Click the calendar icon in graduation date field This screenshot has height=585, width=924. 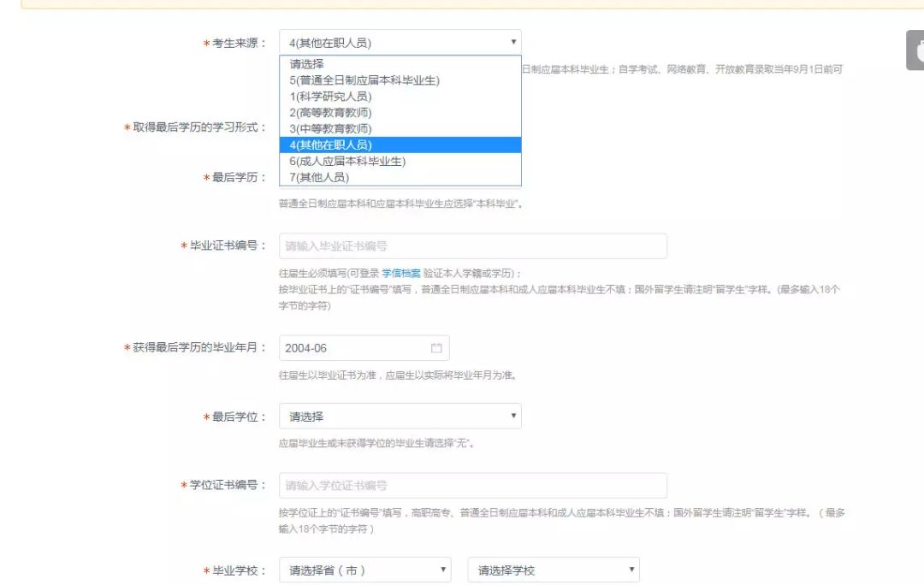point(436,348)
